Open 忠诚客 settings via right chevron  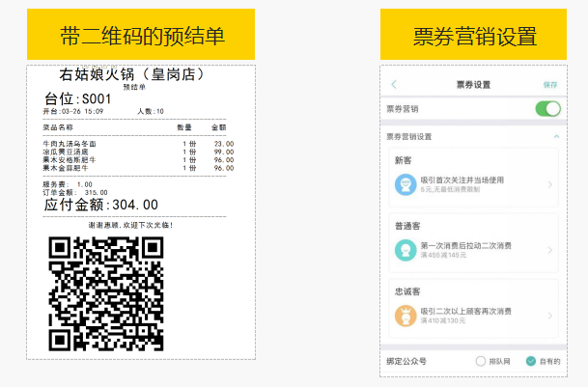tap(550, 316)
